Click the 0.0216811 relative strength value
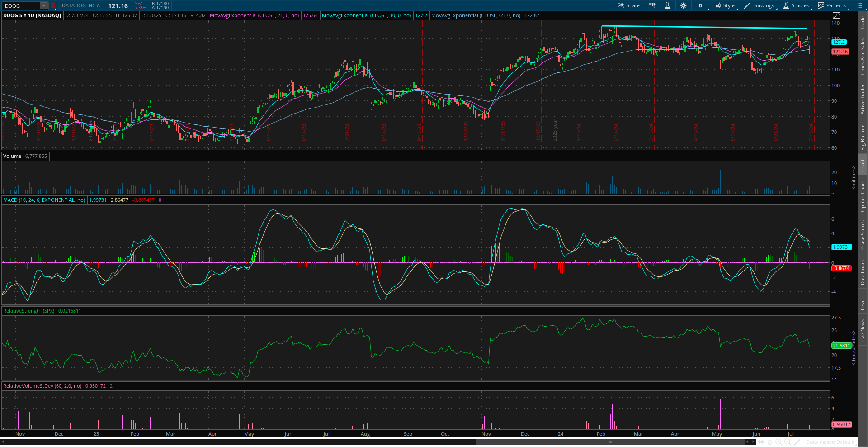Image resolution: width=868 pixels, height=447 pixels. [x=70, y=311]
